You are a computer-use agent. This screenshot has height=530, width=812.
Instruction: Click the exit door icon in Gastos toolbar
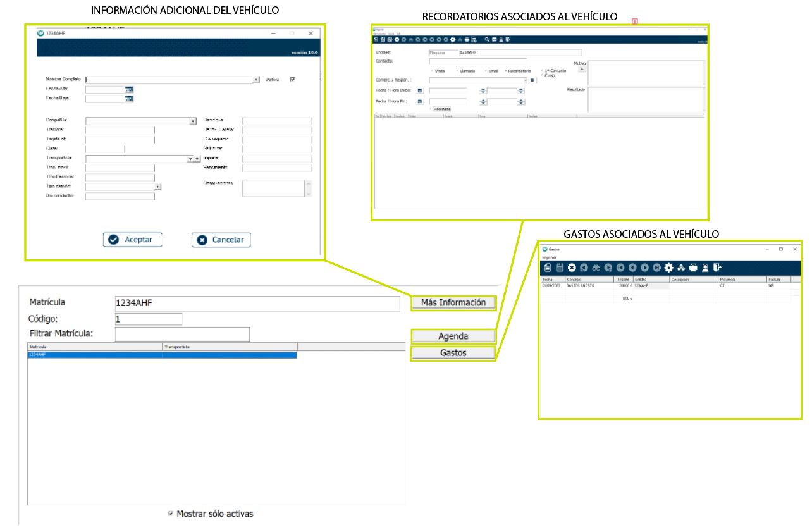717,268
